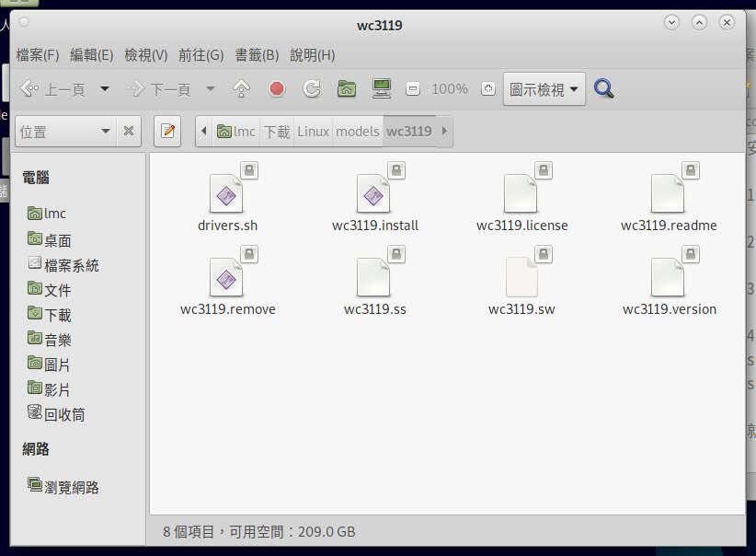The width and height of the screenshot is (756, 556).
Task: Go to Linux in the path bar
Action: pyautogui.click(x=313, y=132)
